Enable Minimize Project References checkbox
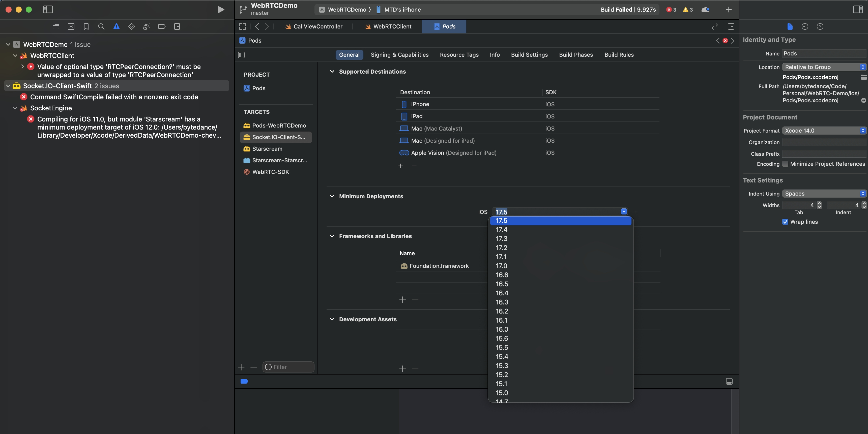Image resolution: width=868 pixels, height=434 pixels. pos(785,164)
